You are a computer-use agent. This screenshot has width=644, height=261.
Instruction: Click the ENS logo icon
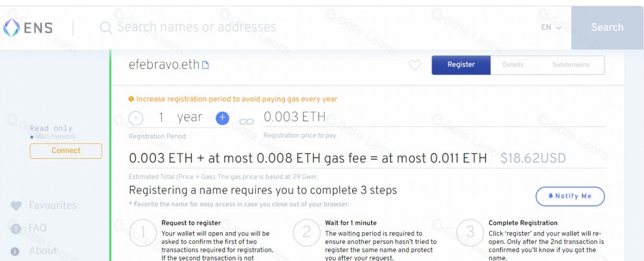tap(11, 28)
